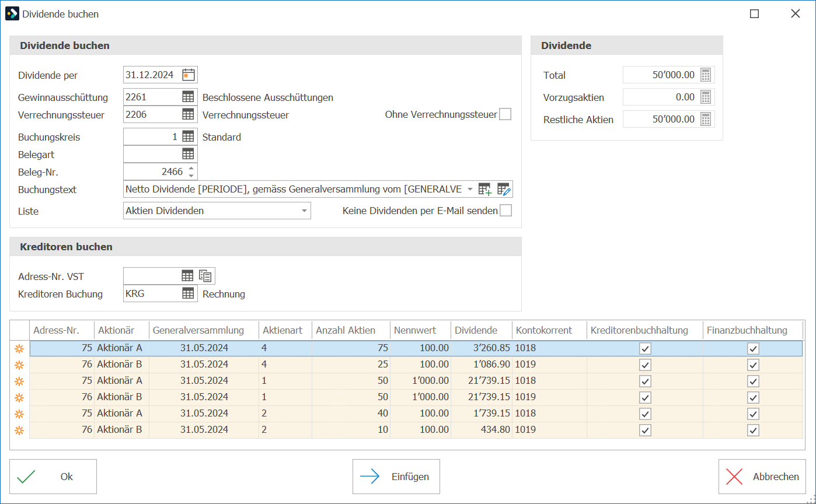This screenshot has width=816, height=504.
Task: Confirm with the Ok button
Action: tap(53, 477)
